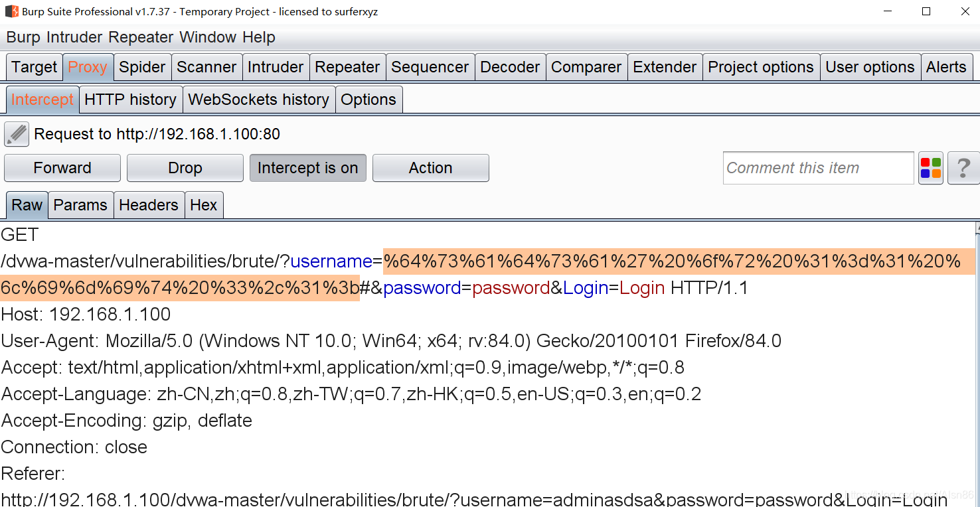
Task: Click the 'username' parameter name in request
Action: [x=331, y=261]
